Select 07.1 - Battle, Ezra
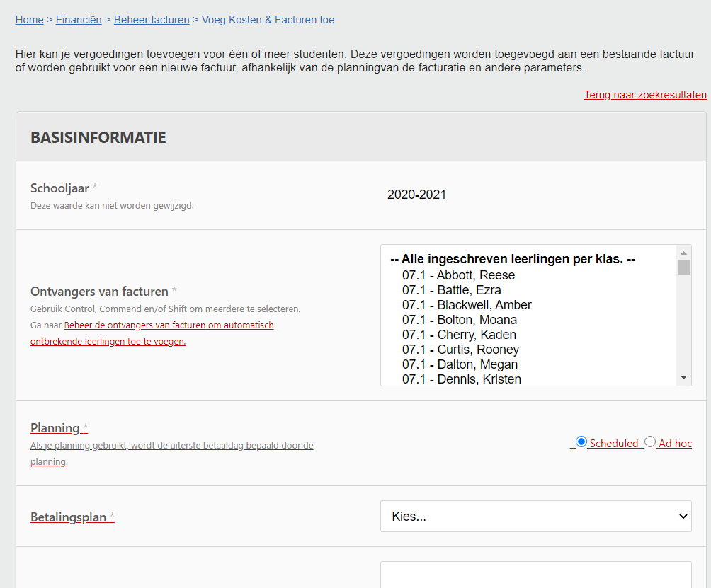Screen dimensions: 711x588 452,290
